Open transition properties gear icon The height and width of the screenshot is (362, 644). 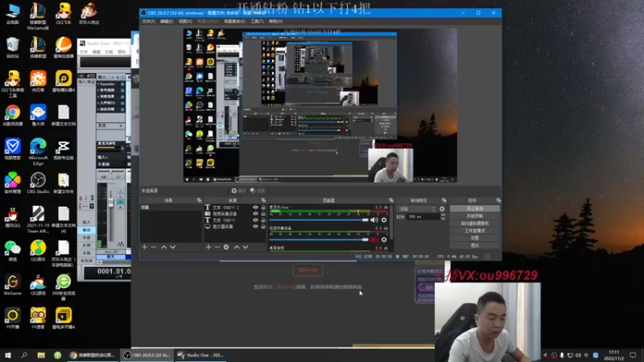point(442,209)
